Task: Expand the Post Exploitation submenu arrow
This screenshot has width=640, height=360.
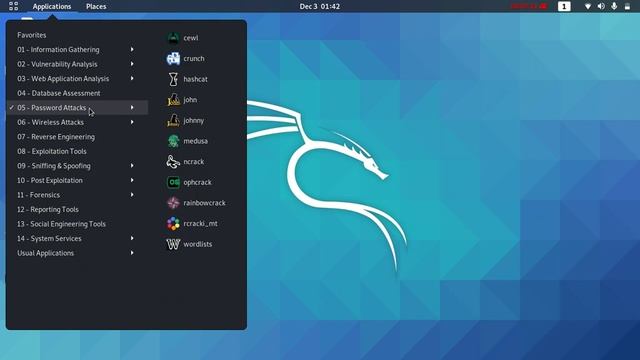Action: coord(132,180)
